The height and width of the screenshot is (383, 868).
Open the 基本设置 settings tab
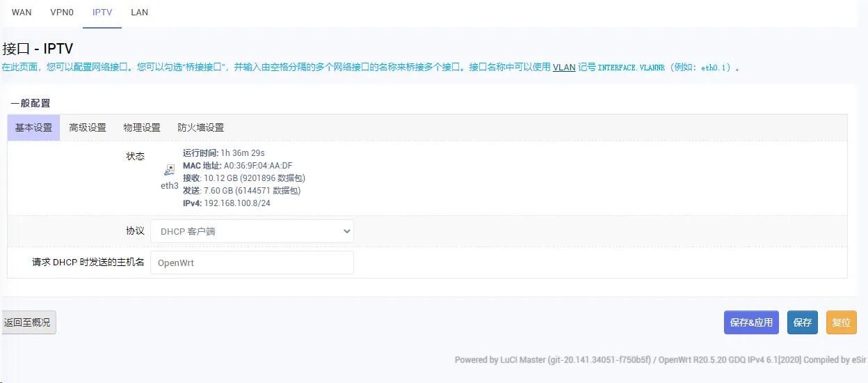(34, 127)
